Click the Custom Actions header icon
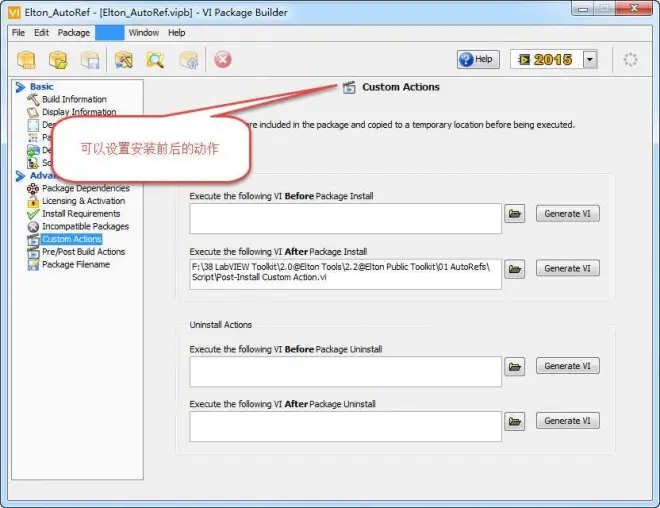Image resolution: width=660 pixels, height=508 pixels. [x=349, y=87]
